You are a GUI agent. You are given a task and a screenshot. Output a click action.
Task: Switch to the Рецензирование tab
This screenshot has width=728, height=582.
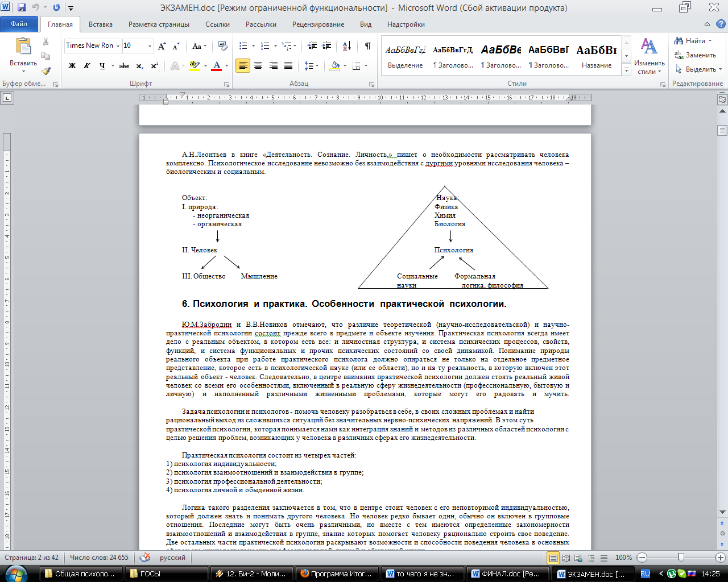click(x=318, y=24)
